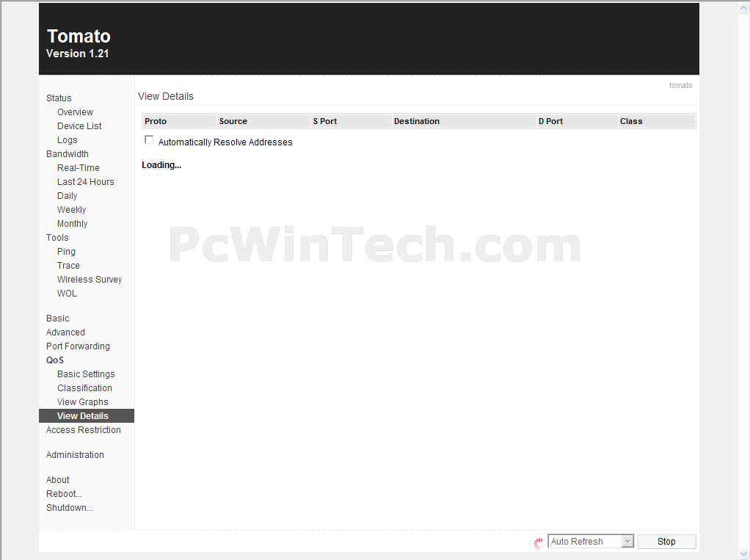Click the Stop button
Viewport: 750px width, 560px height.
tap(666, 542)
